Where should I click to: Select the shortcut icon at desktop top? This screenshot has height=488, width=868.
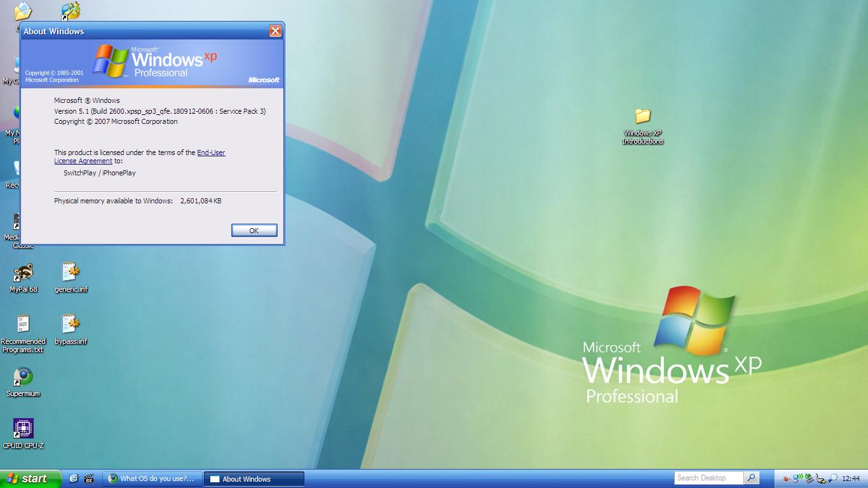71,11
